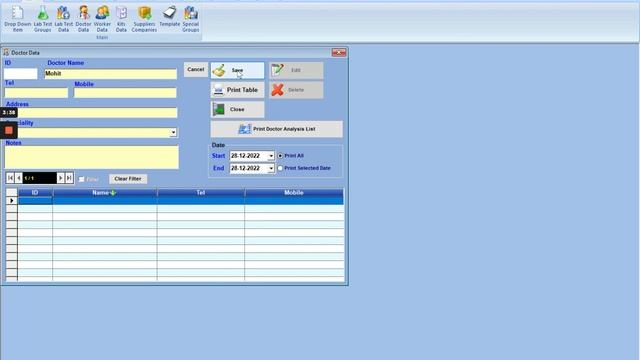Select the Print All radio button
640x360 pixels.
(280, 156)
